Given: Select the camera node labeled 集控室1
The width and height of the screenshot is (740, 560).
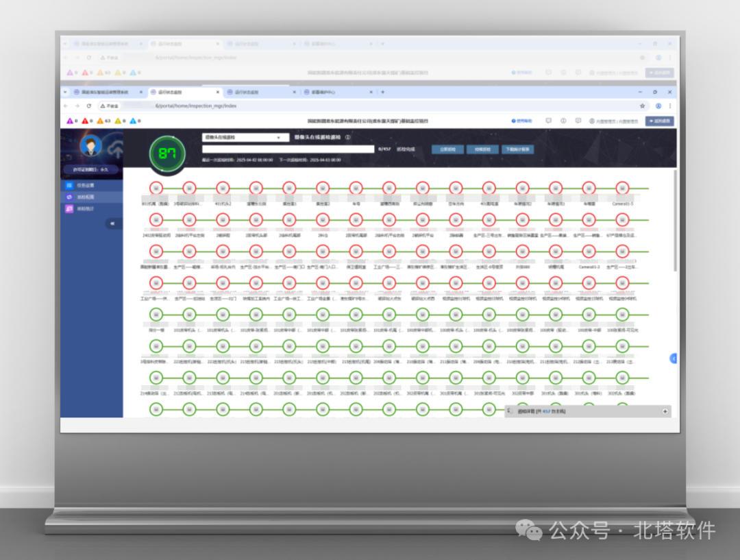Looking at the screenshot, I should click(x=289, y=188).
